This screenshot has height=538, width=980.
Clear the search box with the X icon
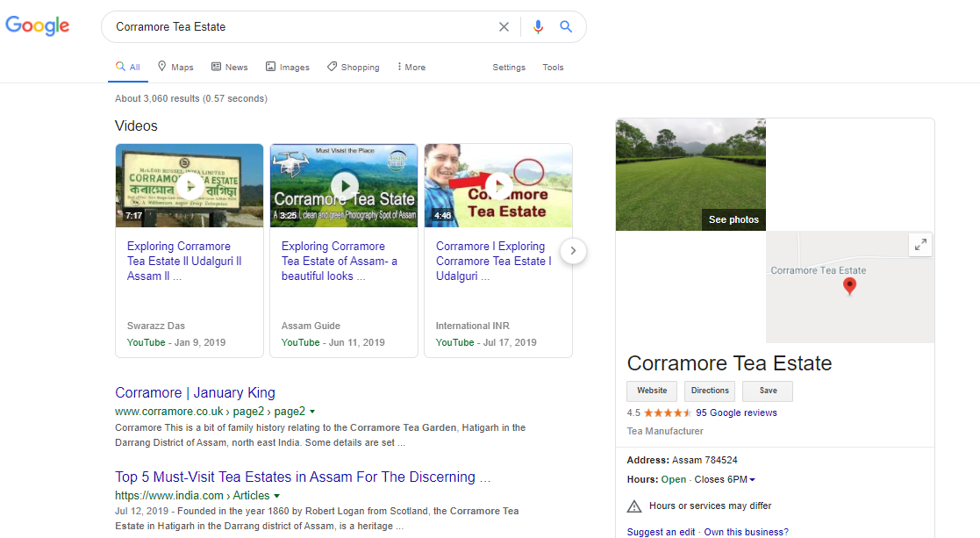(504, 27)
